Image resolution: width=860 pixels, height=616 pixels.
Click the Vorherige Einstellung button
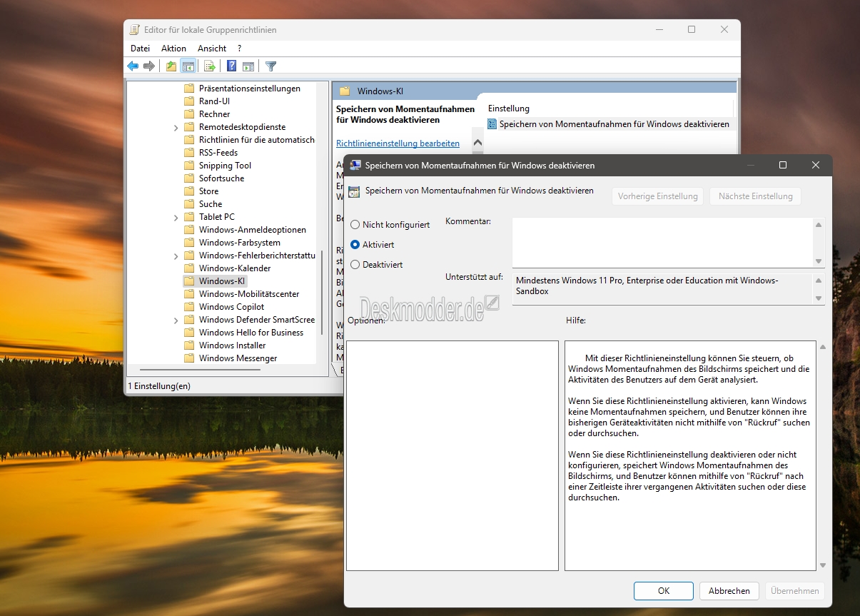click(x=658, y=196)
